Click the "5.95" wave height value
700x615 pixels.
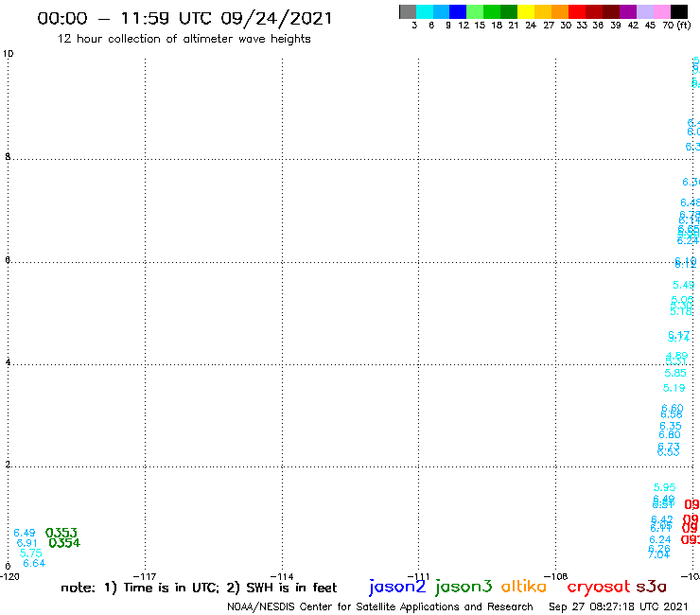pos(665,487)
